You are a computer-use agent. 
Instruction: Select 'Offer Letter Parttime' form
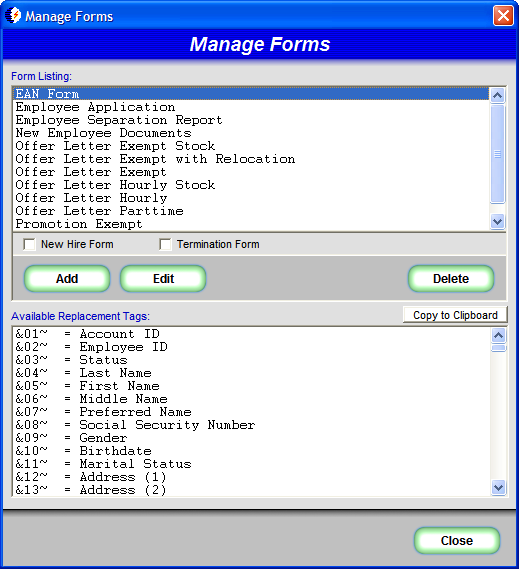[x=251, y=211]
